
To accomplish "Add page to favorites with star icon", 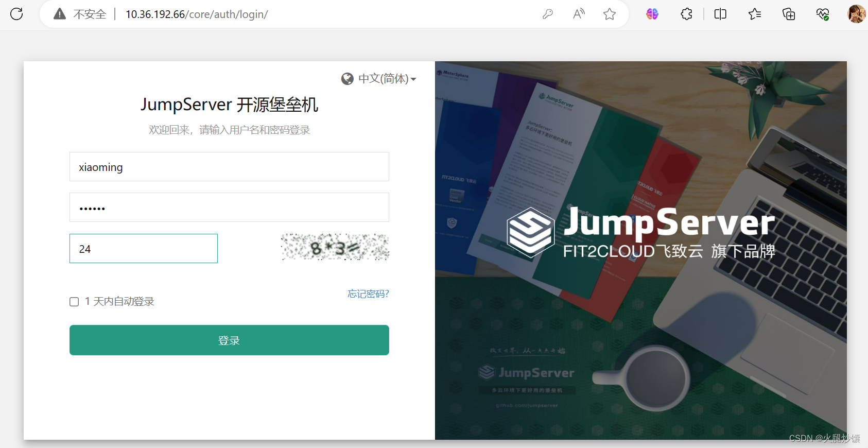I will click(x=610, y=14).
